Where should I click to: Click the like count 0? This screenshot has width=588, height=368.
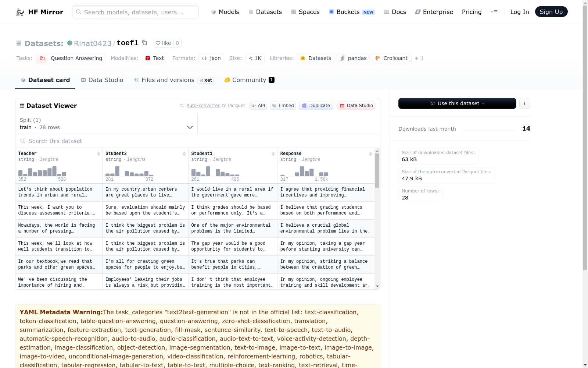[177, 43]
